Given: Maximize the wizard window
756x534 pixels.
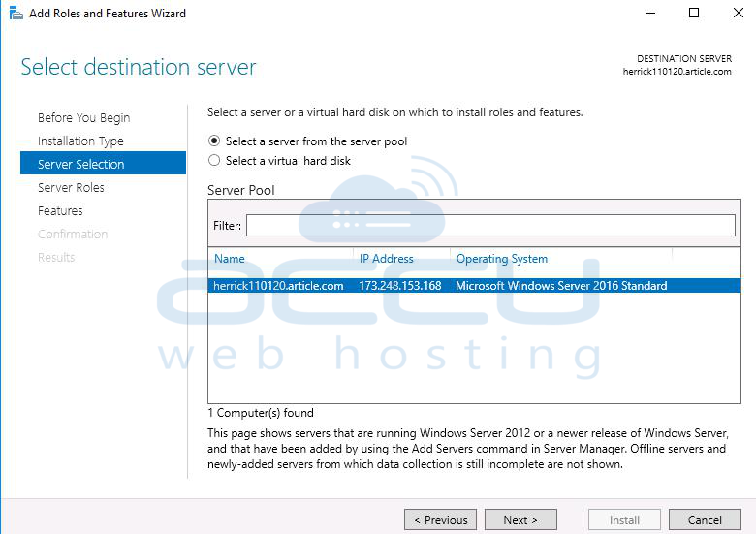Looking at the screenshot, I should coord(694,13).
